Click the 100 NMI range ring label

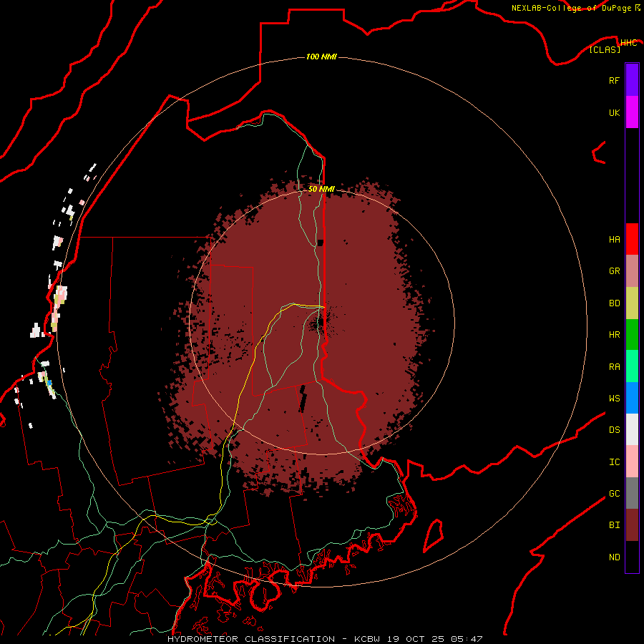[321, 57]
